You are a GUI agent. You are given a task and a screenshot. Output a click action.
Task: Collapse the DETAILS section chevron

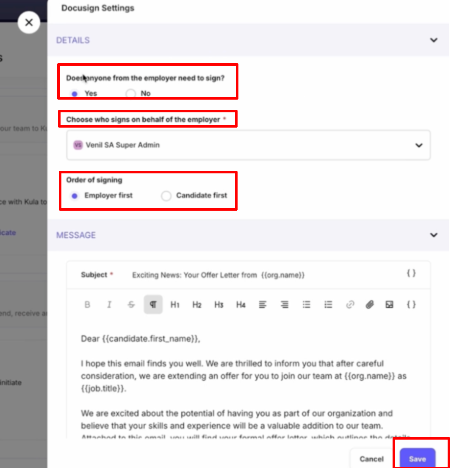coord(434,40)
